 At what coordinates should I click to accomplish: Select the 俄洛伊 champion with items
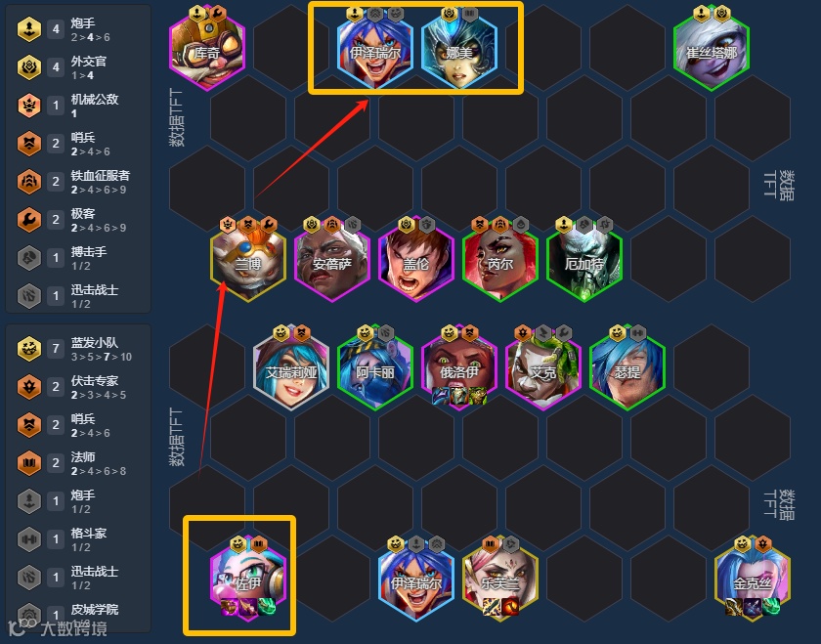(x=458, y=368)
